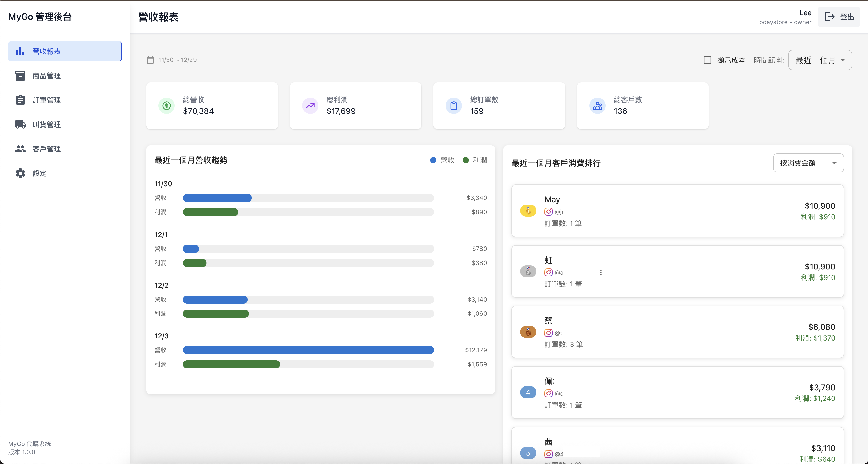Open 設定 using the gear icon
Viewport: 868px width, 464px height.
click(x=20, y=173)
